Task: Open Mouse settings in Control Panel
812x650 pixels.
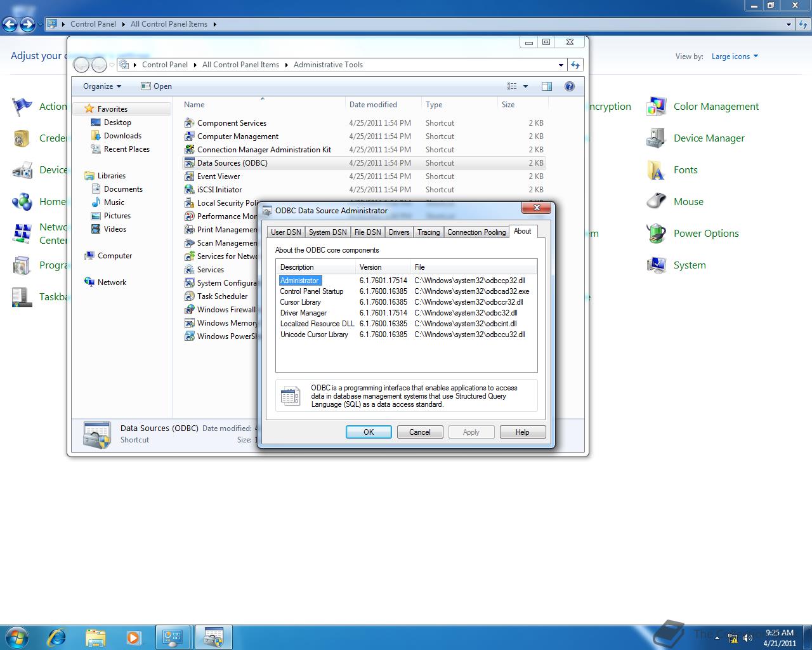Action: click(688, 202)
